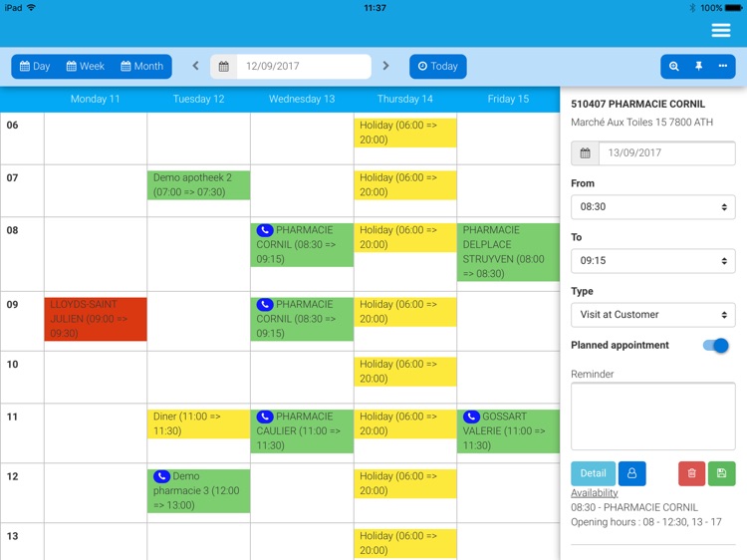The image size is (747, 560).
Task: Open Demo apotheek 2 appointment
Action: 198,185
